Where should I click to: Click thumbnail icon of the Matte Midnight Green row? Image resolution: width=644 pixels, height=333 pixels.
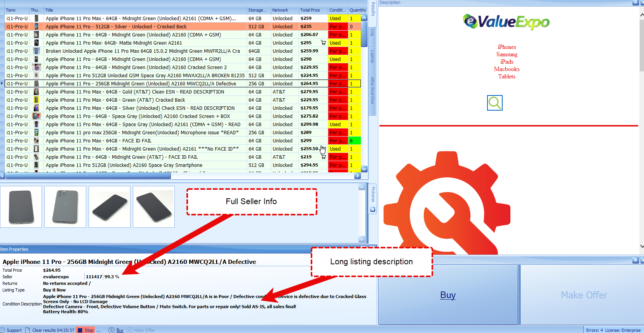[x=36, y=43]
